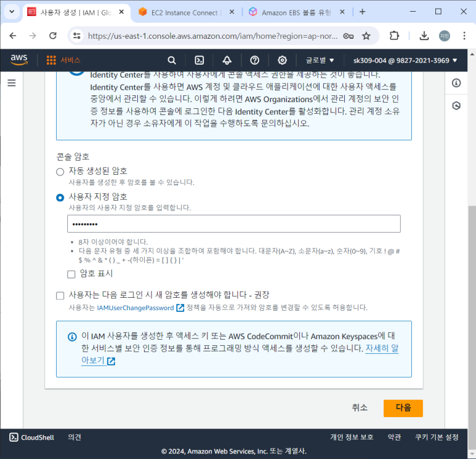The width and height of the screenshot is (476, 459).
Task: Click info icon in access key notice
Action: point(72,337)
